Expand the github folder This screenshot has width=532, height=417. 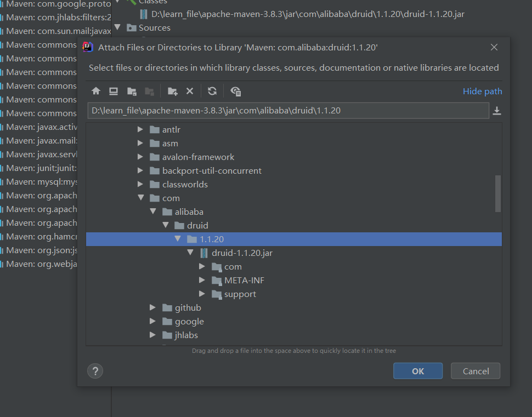pos(152,307)
